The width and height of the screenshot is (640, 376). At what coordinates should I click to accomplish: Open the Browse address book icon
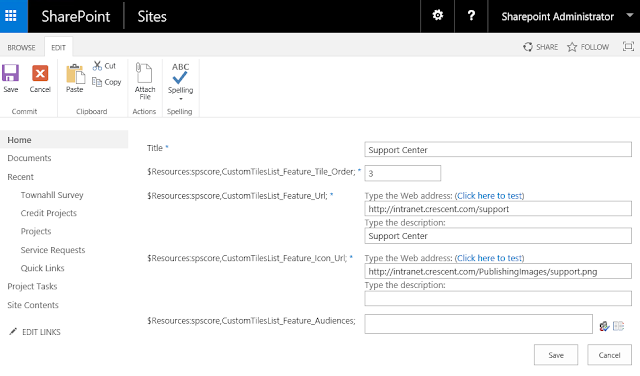pyautogui.click(x=619, y=326)
